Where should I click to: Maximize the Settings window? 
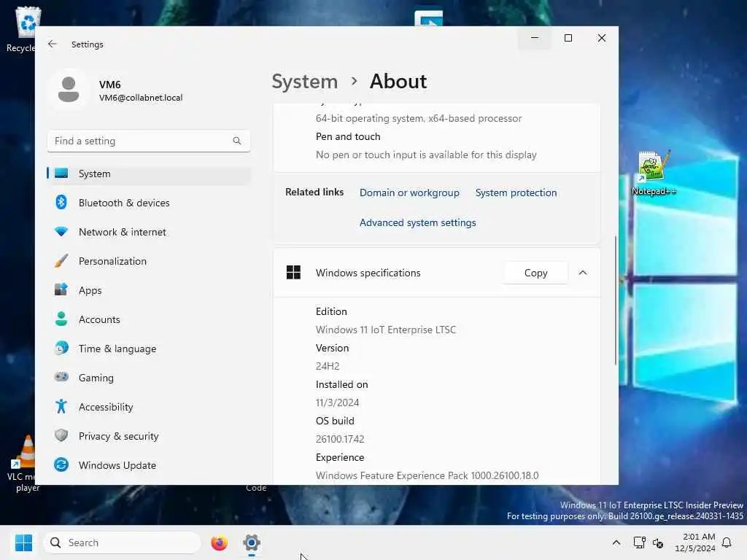coord(568,38)
